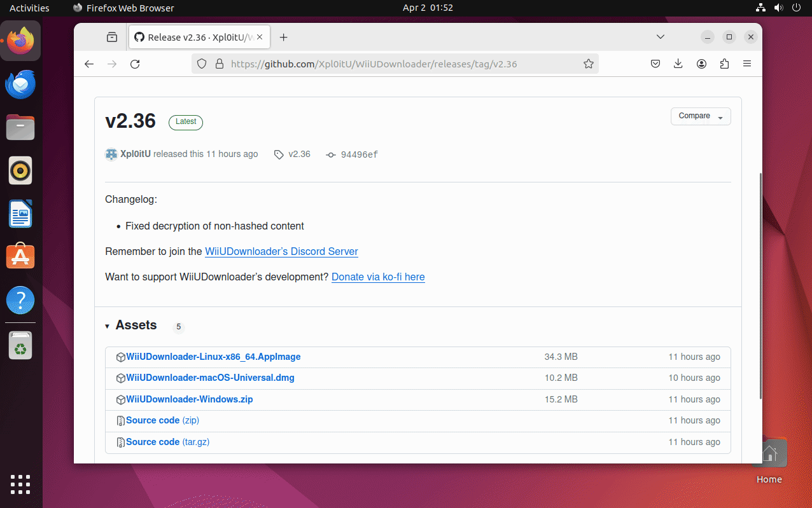The height and width of the screenshot is (508, 812).
Task: Open a new browser tab
Action: pos(284,37)
